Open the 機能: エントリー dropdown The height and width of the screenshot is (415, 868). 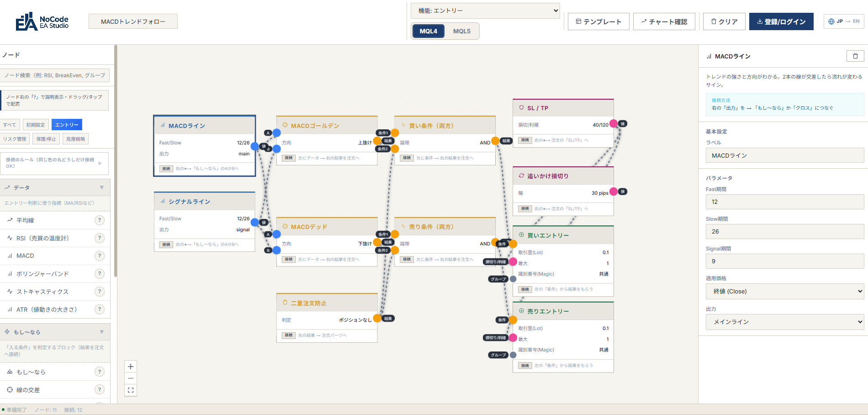click(x=485, y=11)
